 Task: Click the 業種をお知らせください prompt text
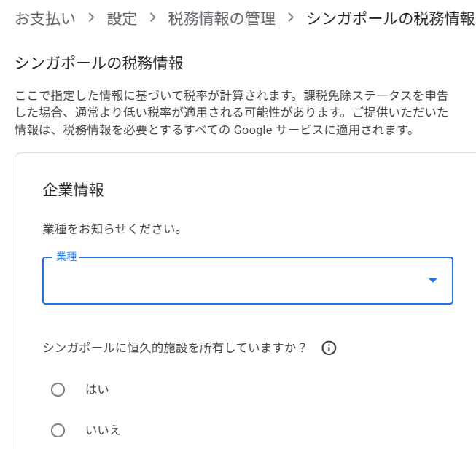coord(112,230)
